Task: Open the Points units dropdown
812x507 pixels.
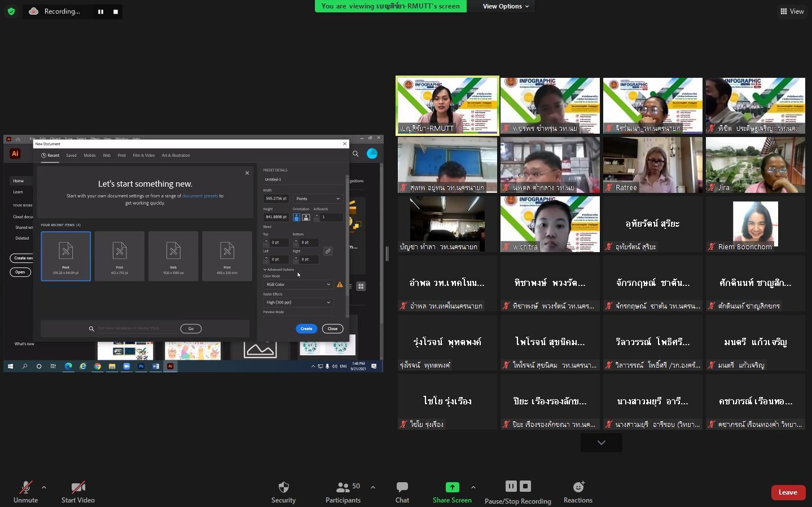Action: coord(318,199)
